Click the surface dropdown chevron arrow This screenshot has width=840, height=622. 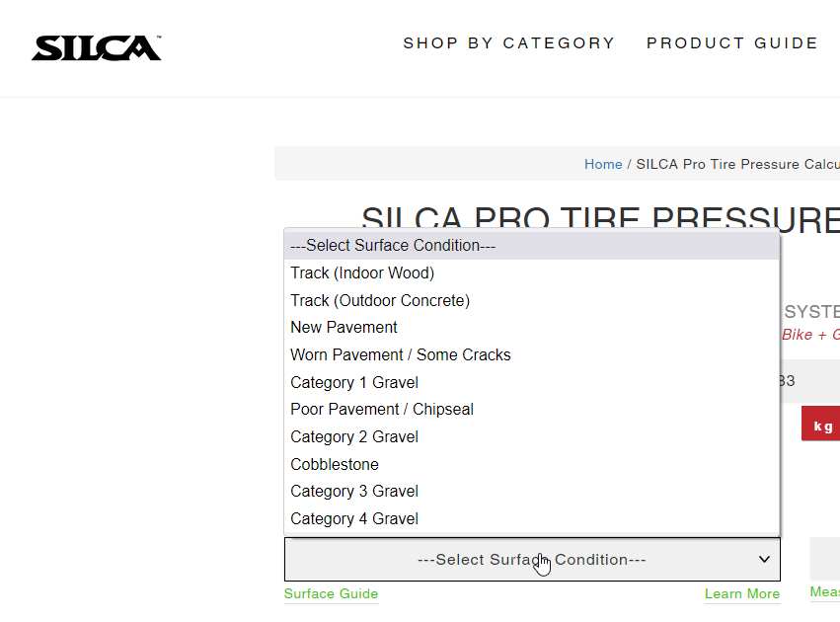[x=764, y=560]
